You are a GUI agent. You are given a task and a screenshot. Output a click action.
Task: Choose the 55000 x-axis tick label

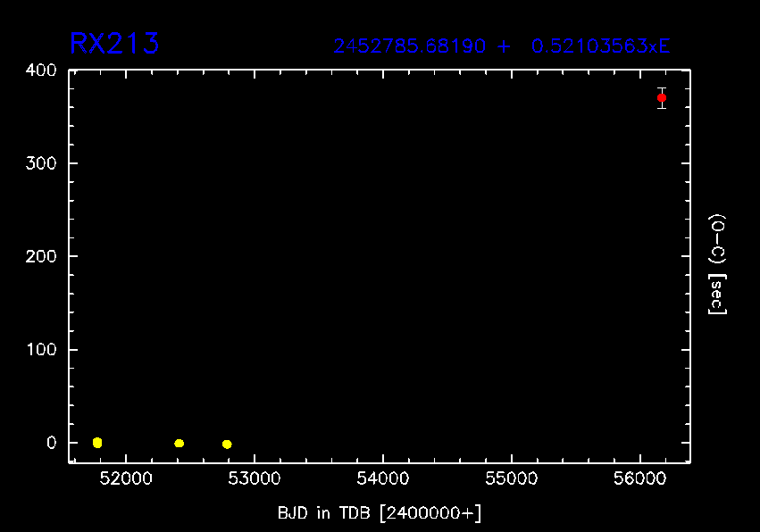(511, 480)
